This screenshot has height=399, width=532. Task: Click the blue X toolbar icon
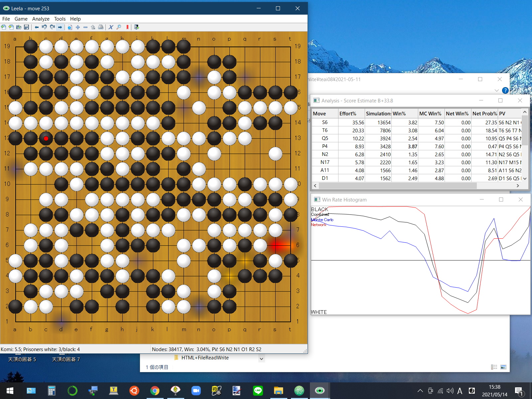(111, 27)
